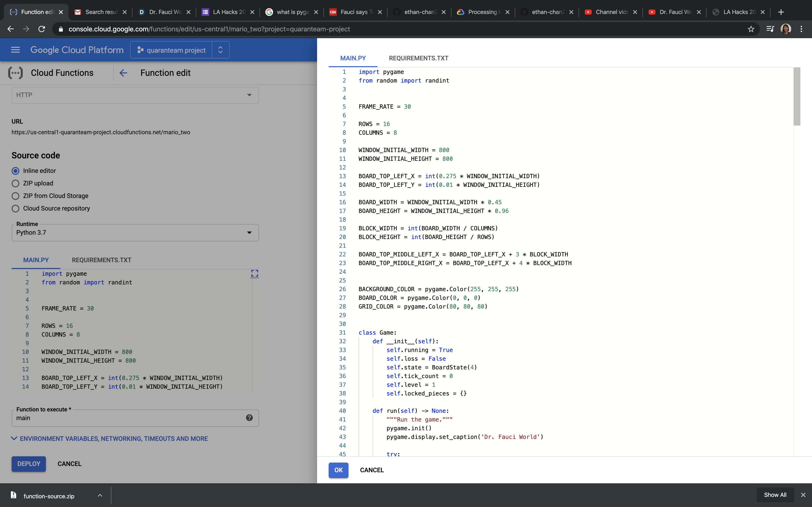Click the back arrow beside Function edit
The height and width of the screenshot is (507, 812).
123,73
